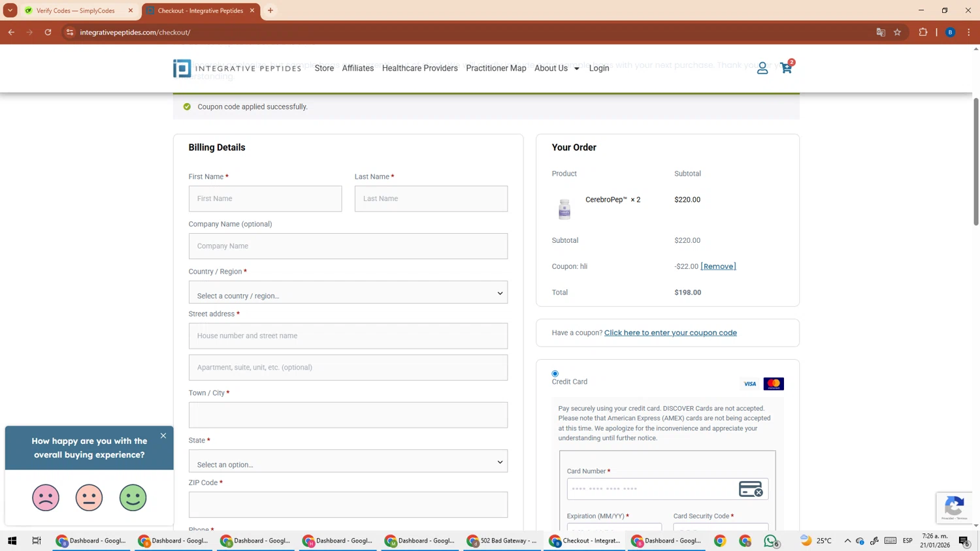This screenshot has width=980, height=551.
Task: Select the neutral face rating
Action: point(90,497)
